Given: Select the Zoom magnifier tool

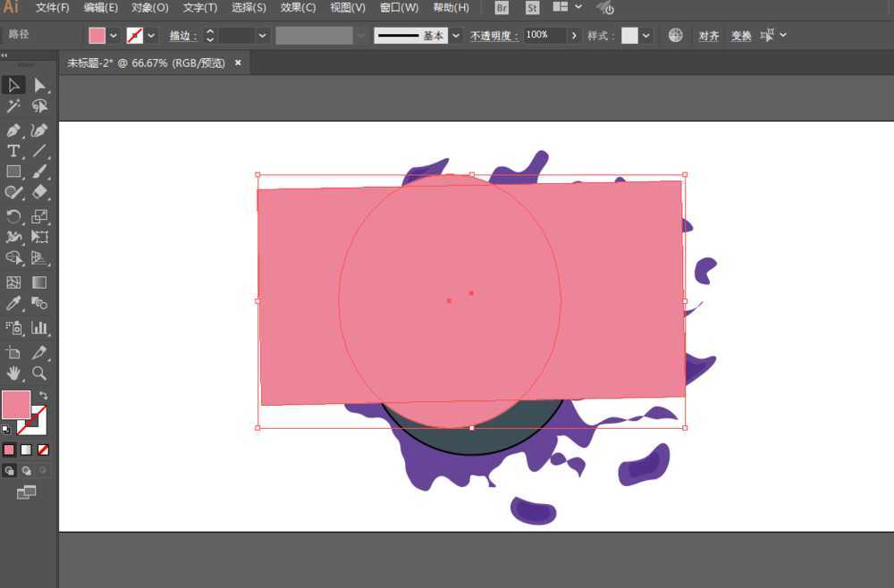Looking at the screenshot, I should pos(39,374).
